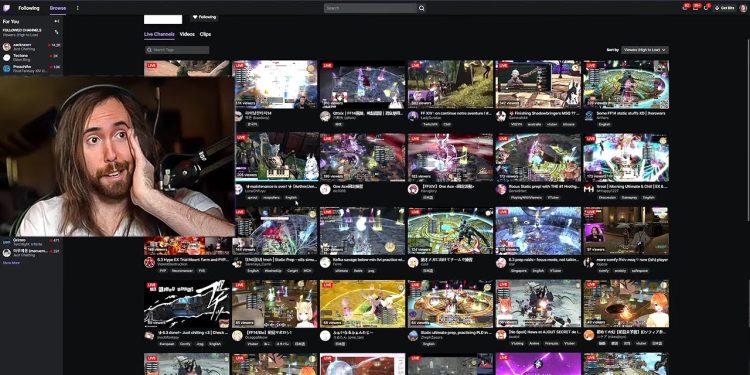Switch to the Clips tab

point(205,34)
